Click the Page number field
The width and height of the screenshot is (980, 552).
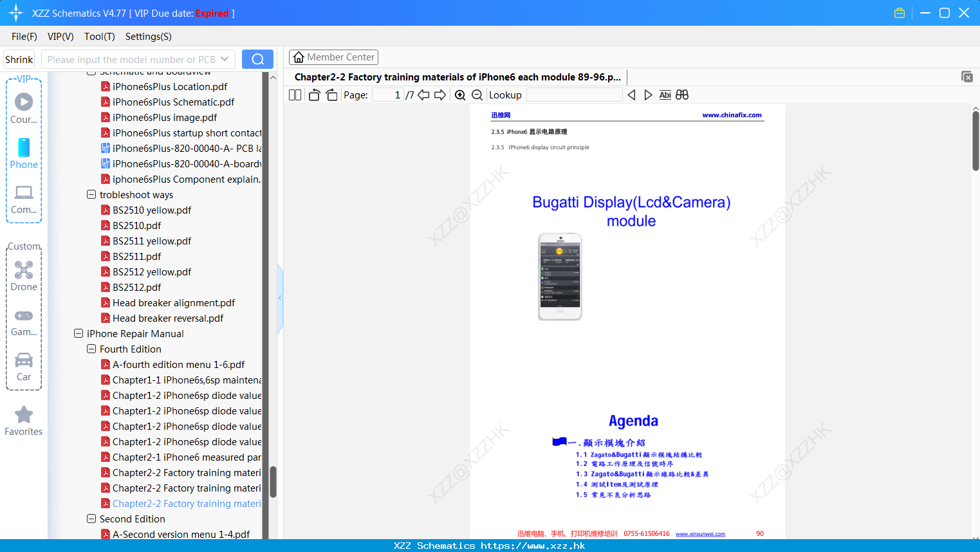pos(387,95)
